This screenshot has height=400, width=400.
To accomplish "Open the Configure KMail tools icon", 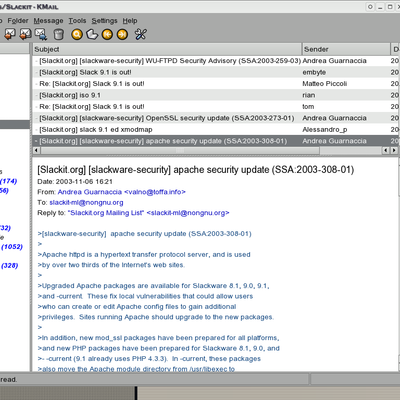I will click(141, 34).
